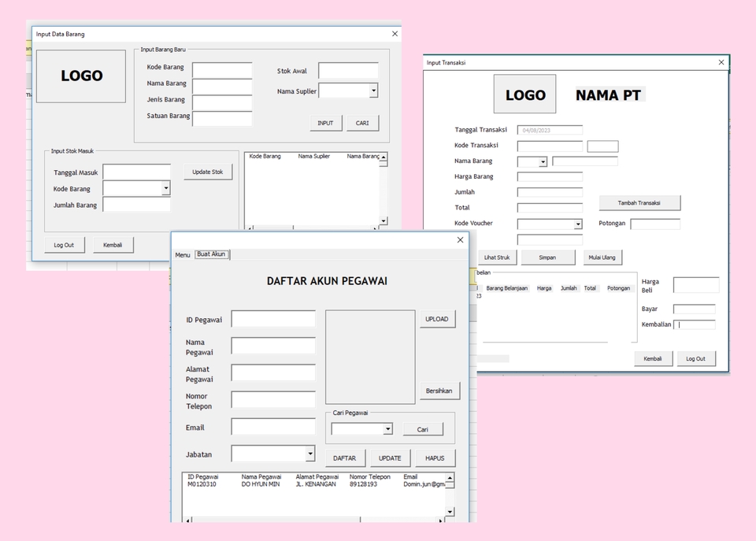The height and width of the screenshot is (541, 756).
Task: Click Log Out in Input Transaksi window
Action: (695, 359)
